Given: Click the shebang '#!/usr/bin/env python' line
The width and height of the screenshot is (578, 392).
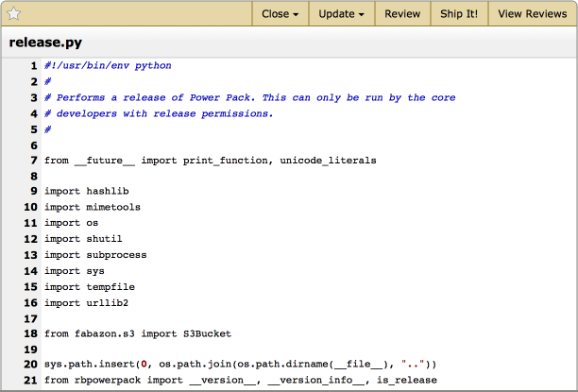Looking at the screenshot, I should coord(108,65).
